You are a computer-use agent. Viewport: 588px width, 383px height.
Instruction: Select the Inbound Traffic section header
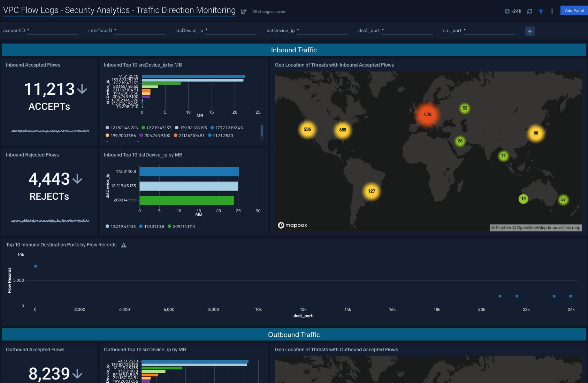294,50
